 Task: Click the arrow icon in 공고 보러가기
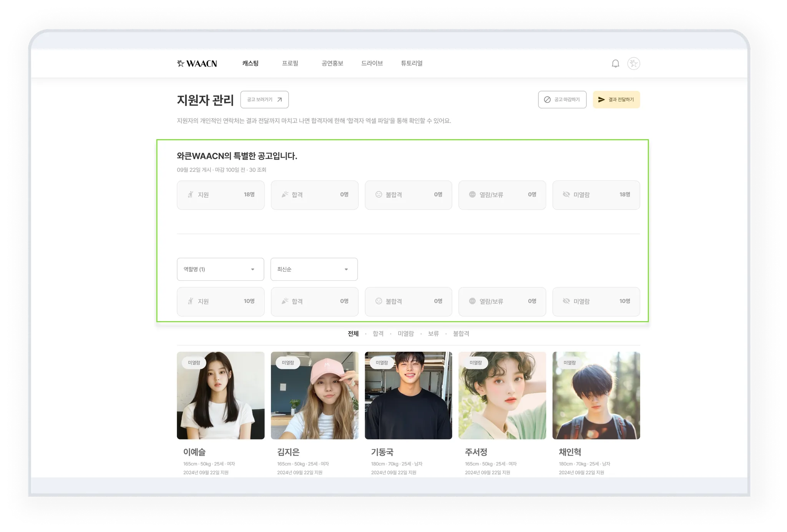[x=280, y=99]
